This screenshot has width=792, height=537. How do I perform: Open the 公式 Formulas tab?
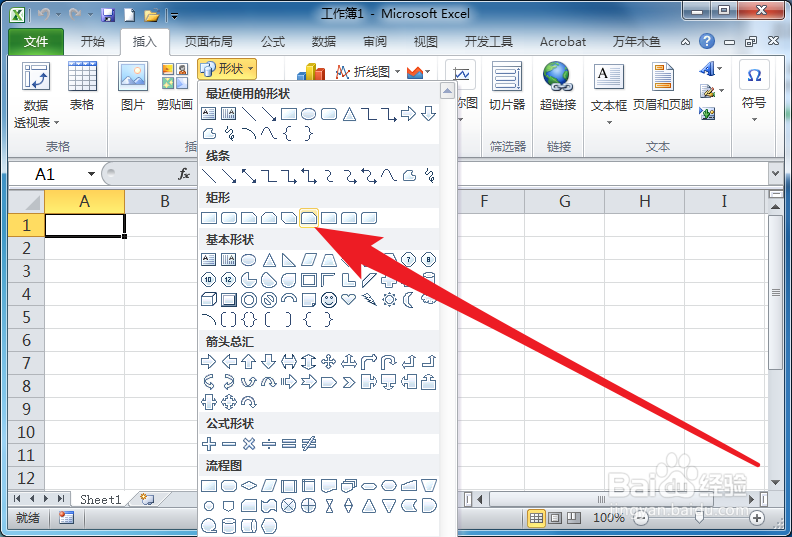pyautogui.click(x=273, y=41)
